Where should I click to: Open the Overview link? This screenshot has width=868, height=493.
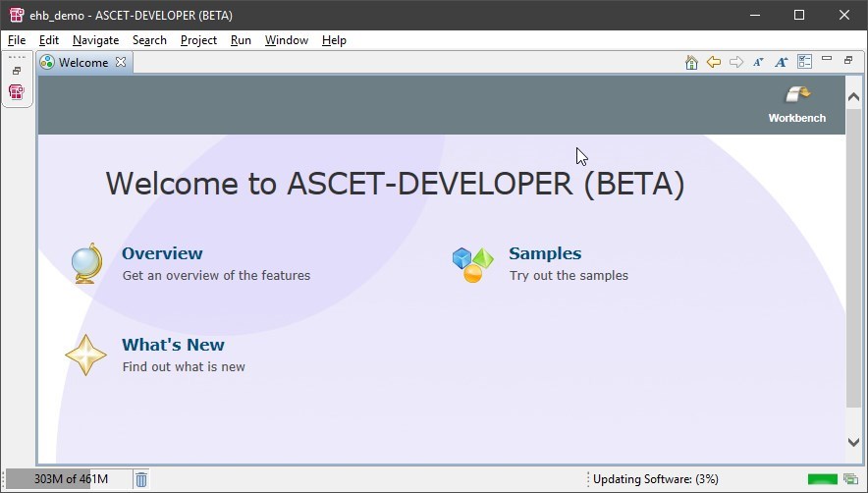[162, 253]
